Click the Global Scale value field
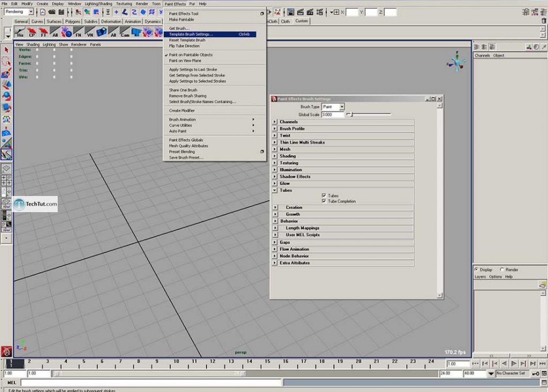 332,115
